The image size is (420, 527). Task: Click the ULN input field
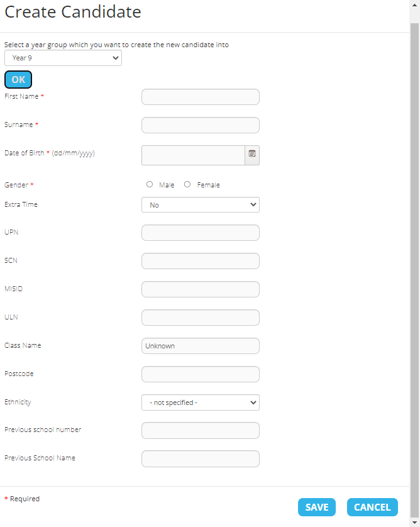click(201, 318)
